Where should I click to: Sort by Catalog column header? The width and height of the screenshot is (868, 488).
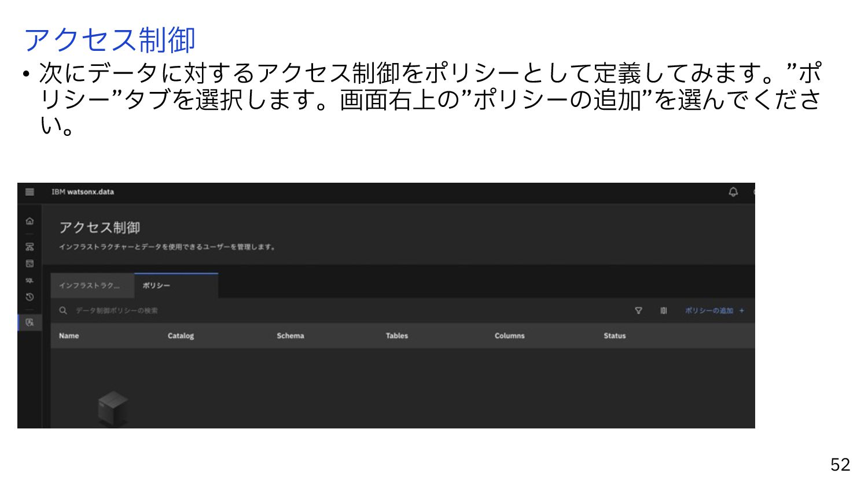(181, 336)
